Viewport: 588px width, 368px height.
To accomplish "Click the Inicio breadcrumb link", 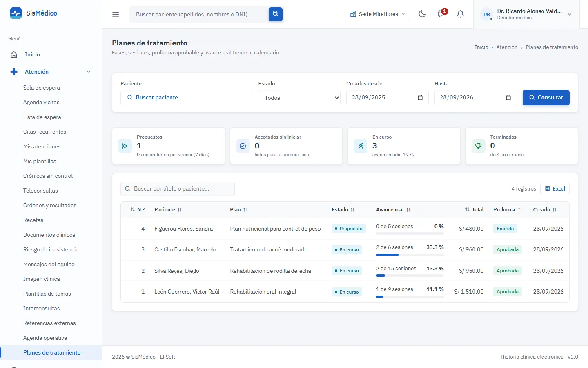I will point(481,47).
